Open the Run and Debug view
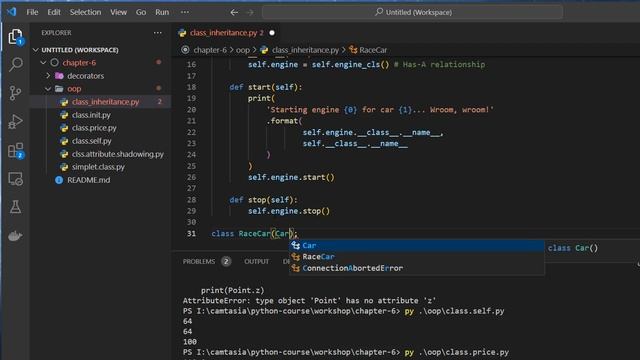The height and width of the screenshot is (360, 640). [x=15, y=122]
